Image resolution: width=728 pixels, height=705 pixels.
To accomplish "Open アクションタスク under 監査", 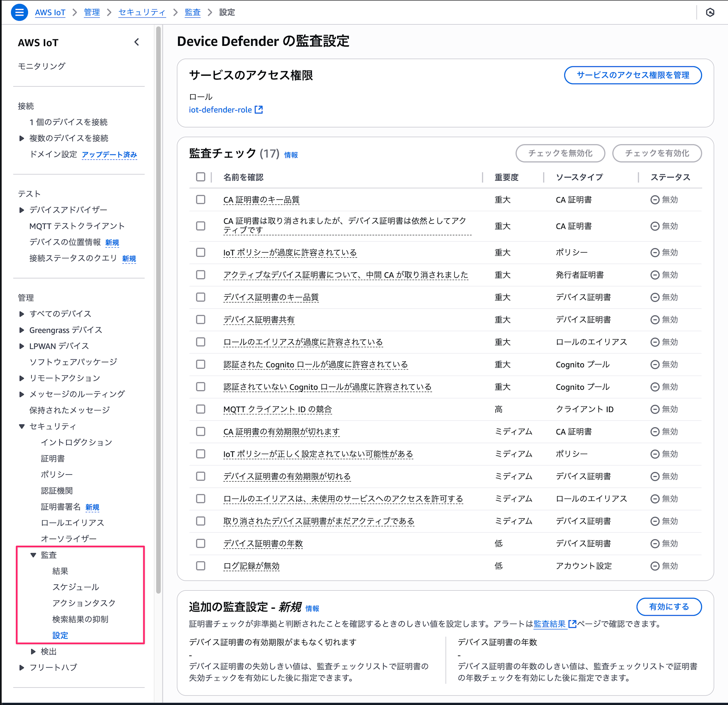I will click(84, 603).
